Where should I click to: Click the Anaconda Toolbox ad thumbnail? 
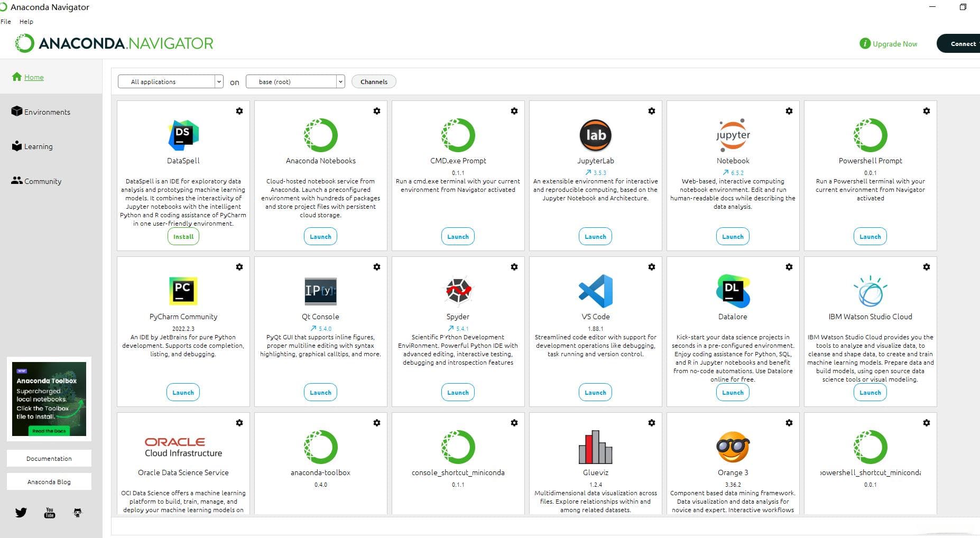pos(49,398)
